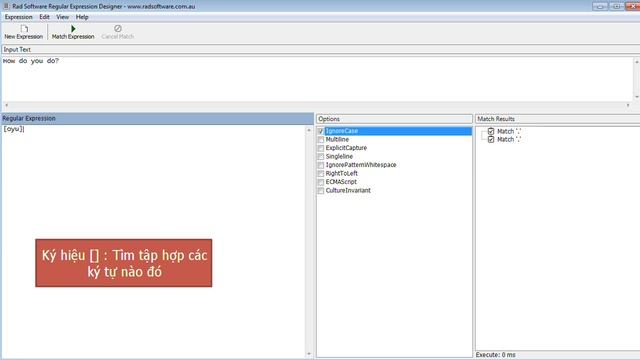Click the Input Text panel header
This screenshot has width=640, height=360.
pyautogui.click(x=320, y=49)
